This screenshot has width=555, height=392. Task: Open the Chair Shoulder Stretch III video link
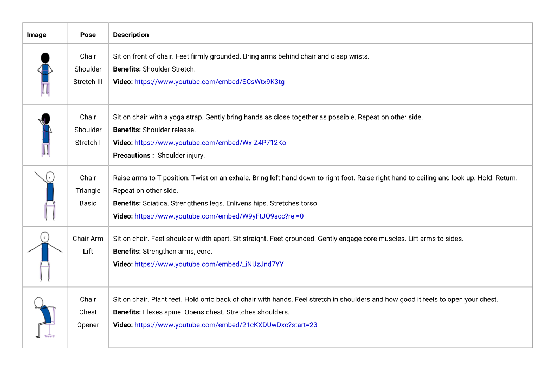click(x=209, y=82)
